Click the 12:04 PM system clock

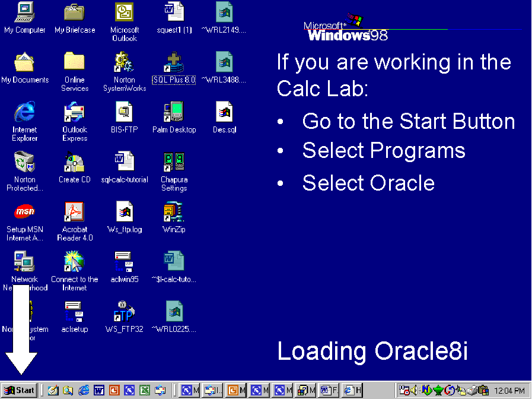click(509, 391)
